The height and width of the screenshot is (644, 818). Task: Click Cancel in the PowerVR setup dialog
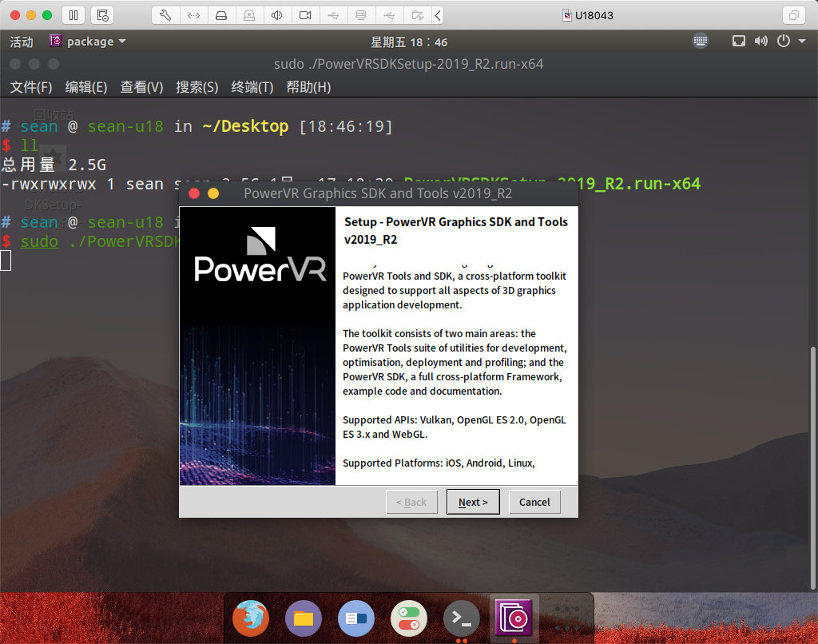534,502
